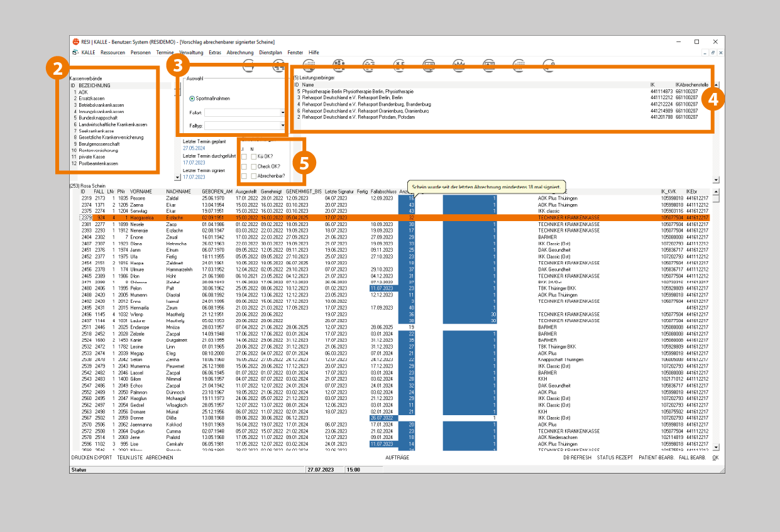Viewport: 780px width, 532px height.
Task: Tick the N checkbox for Abrechenbar?
Action: 253,176
